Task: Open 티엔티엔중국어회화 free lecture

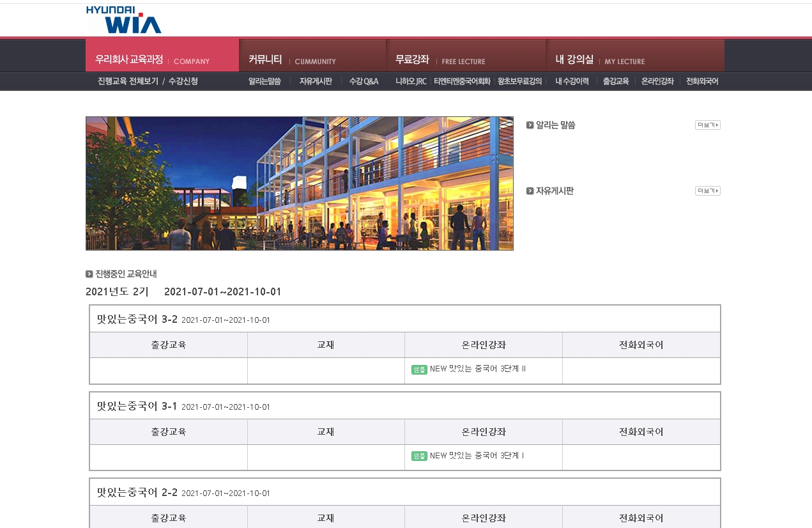Action: click(462, 81)
